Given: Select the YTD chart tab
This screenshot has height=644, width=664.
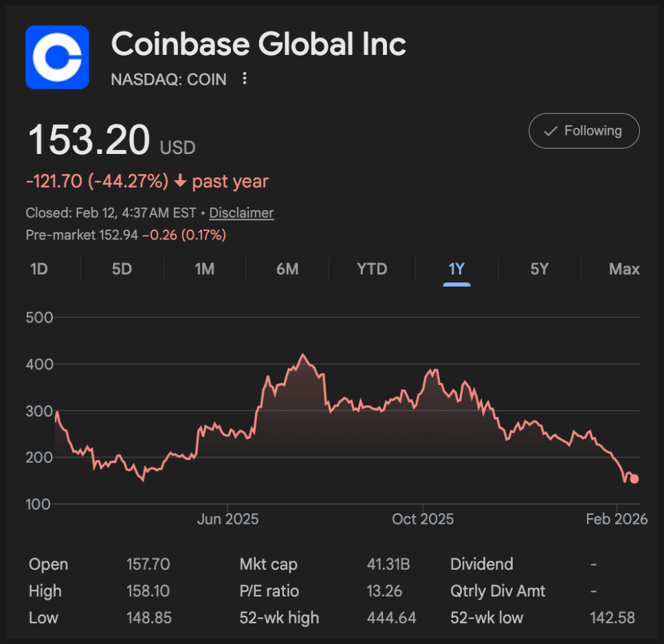Looking at the screenshot, I should click(x=372, y=269).
